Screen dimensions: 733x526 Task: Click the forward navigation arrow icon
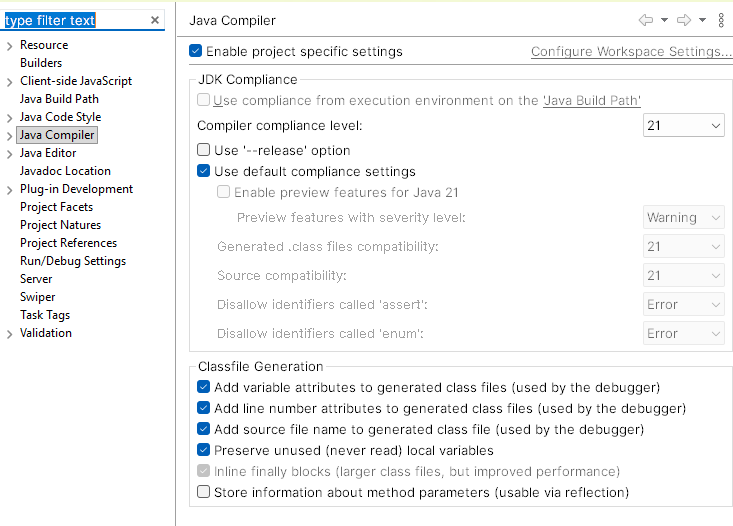tap(684, 20)
